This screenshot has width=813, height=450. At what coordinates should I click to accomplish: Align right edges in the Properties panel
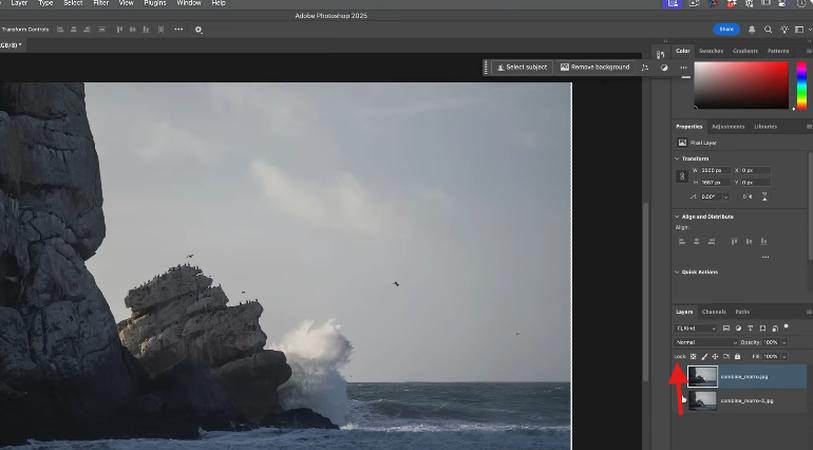(x=711, y=241)
